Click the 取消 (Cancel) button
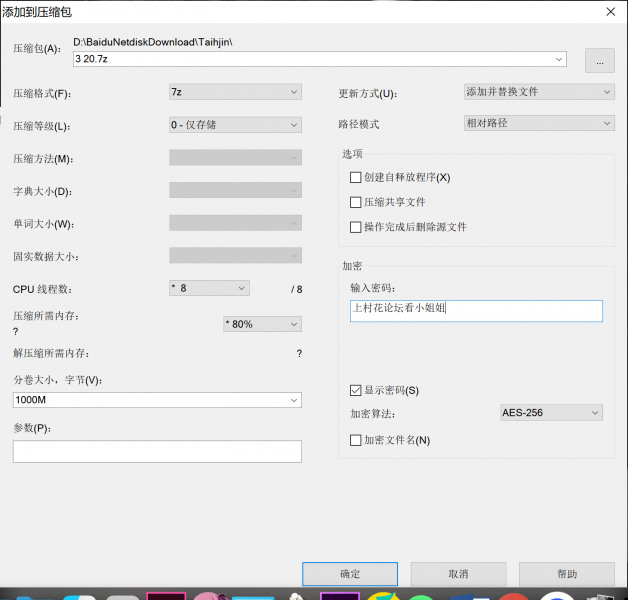628x600 pixels. (x=458, y=574)
